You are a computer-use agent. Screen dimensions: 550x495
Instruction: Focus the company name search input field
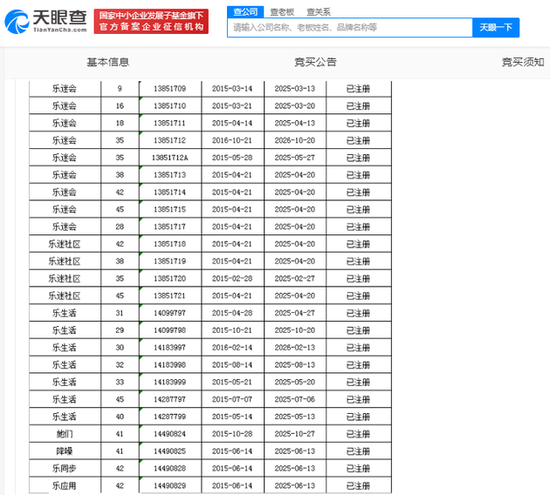coord(350,27)
